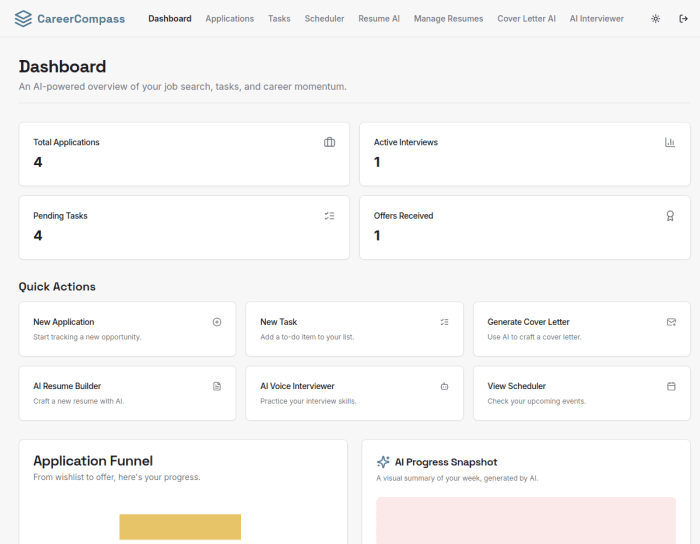The height and width of the screenshot is (544, 700).
Task: Click the logout arrow icon
Action: coord(683,19)
